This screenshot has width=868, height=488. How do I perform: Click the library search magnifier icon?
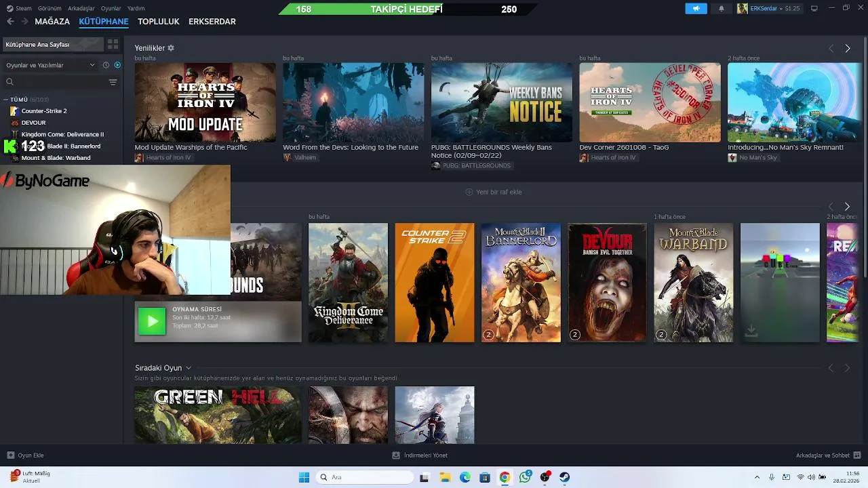pos(9,82)
